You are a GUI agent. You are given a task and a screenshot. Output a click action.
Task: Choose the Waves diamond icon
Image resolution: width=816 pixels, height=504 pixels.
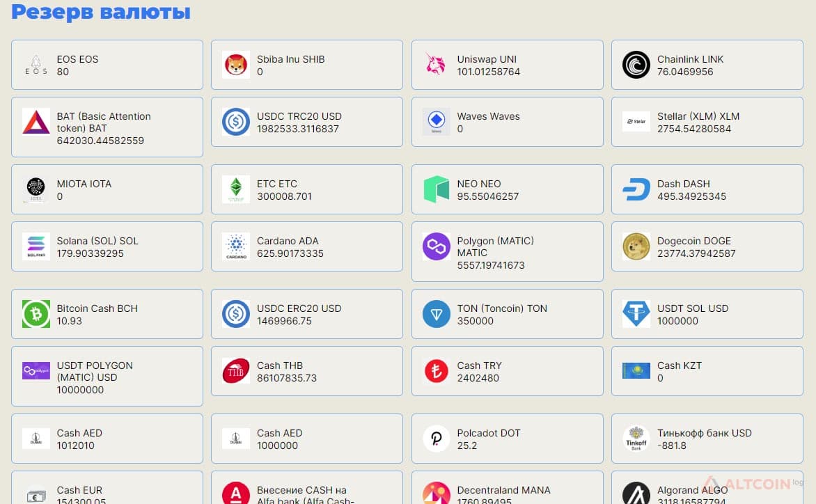pos(436,122)
